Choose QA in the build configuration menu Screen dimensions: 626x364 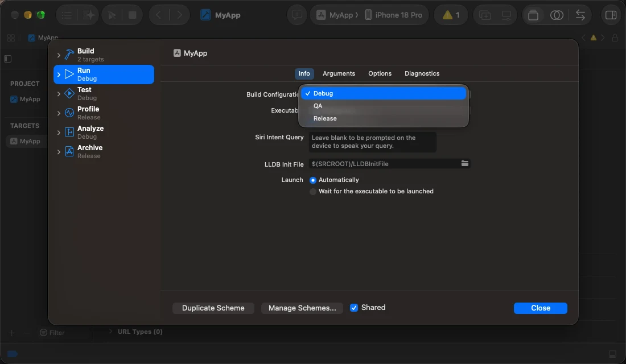[x=383, y=106]
